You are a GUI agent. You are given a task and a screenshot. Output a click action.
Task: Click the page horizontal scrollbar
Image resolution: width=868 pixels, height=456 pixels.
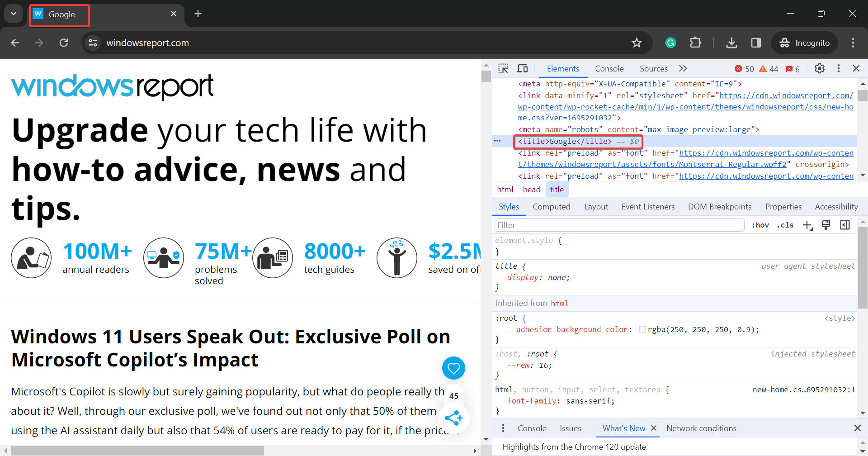(137, 451)
